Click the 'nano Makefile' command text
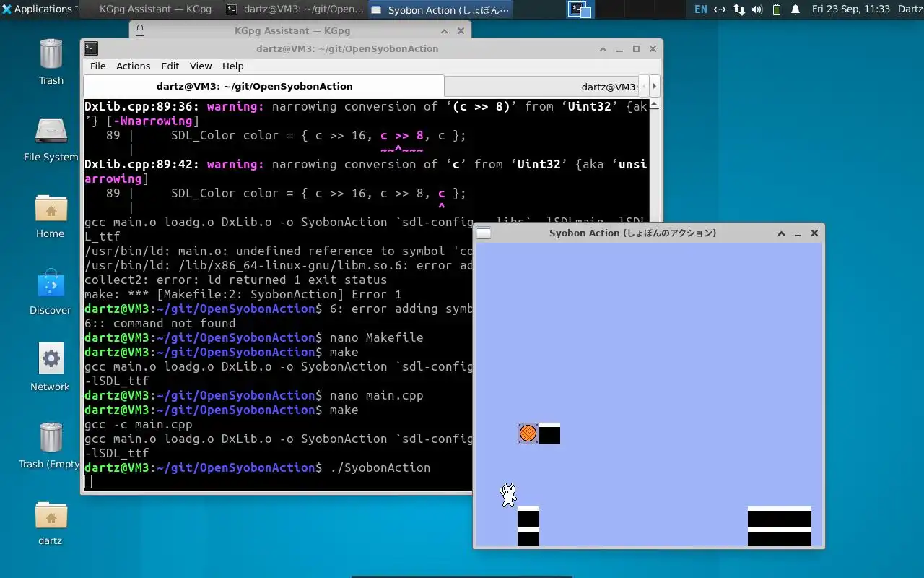 pos(376,337)
